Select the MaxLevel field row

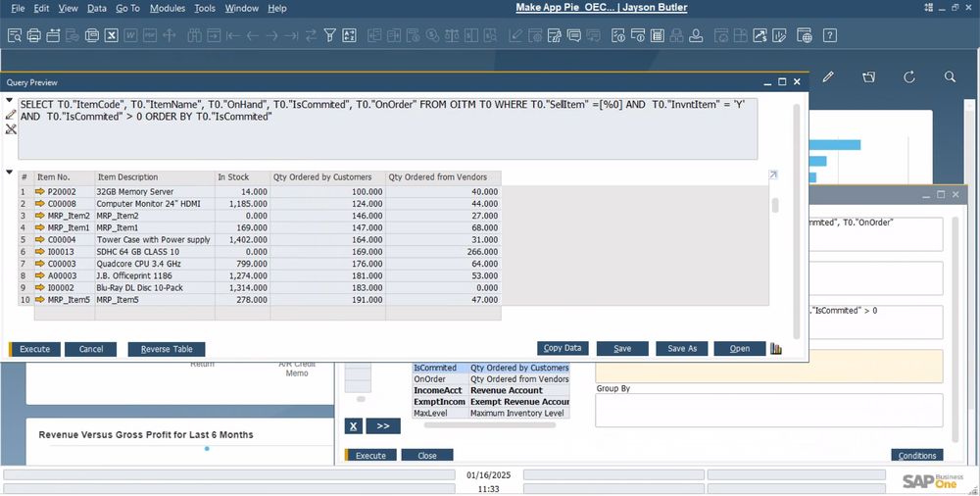pyautogui.click(x=491, y=413)
